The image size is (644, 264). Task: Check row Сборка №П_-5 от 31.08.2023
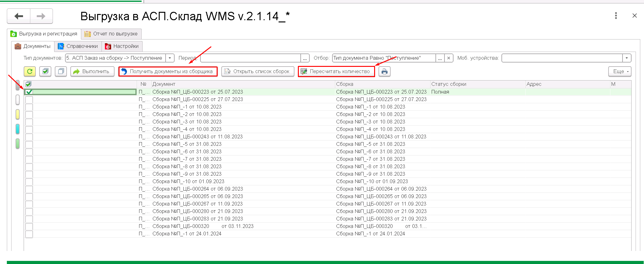coord(29,144)
